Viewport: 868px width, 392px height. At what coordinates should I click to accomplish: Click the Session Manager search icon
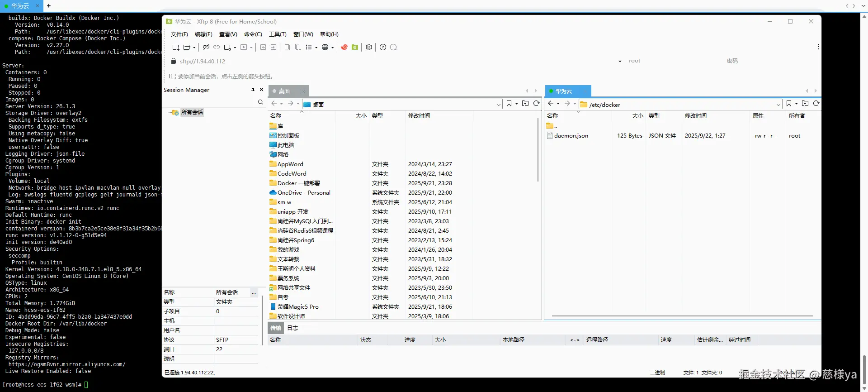(260, 102)
